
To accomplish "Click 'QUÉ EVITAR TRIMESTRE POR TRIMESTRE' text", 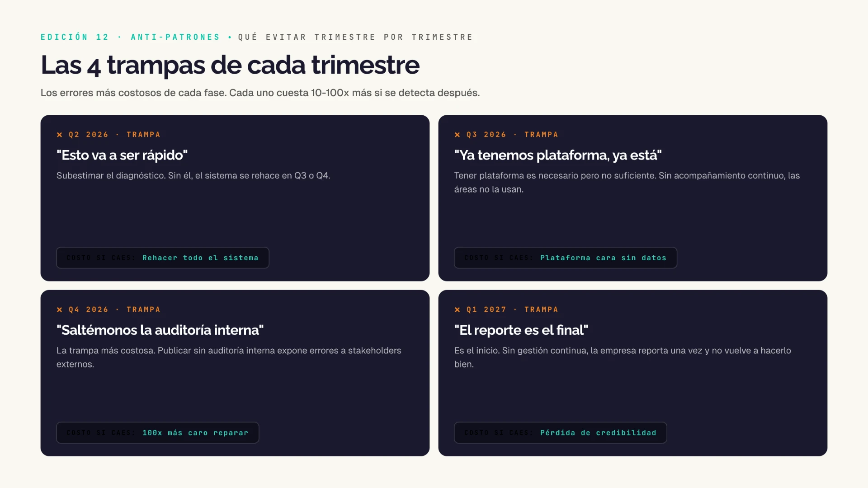I will click(x=355, y=37).
